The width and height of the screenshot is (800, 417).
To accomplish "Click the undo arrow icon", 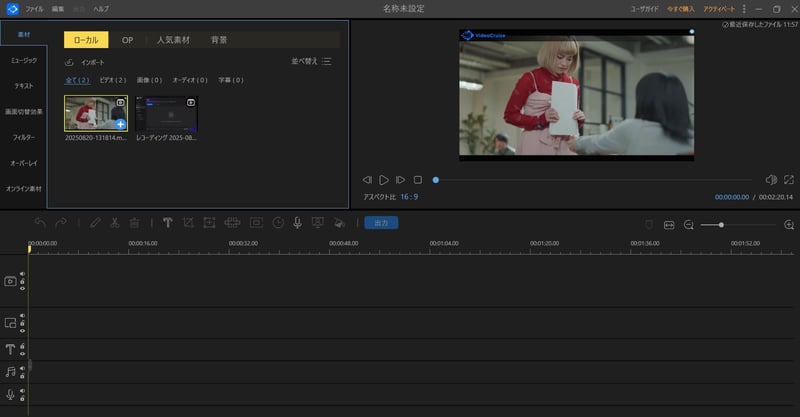I will (x=40, y=223).
